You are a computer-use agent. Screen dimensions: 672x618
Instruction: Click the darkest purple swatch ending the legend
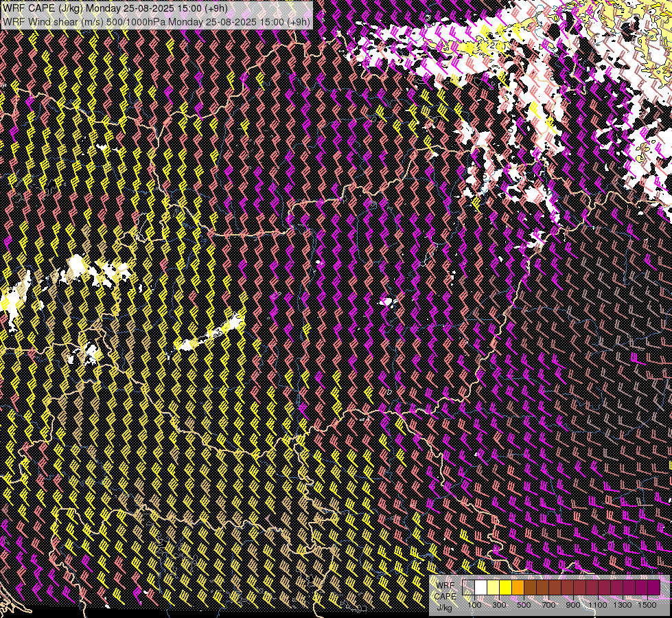click(x=654, y=588)
